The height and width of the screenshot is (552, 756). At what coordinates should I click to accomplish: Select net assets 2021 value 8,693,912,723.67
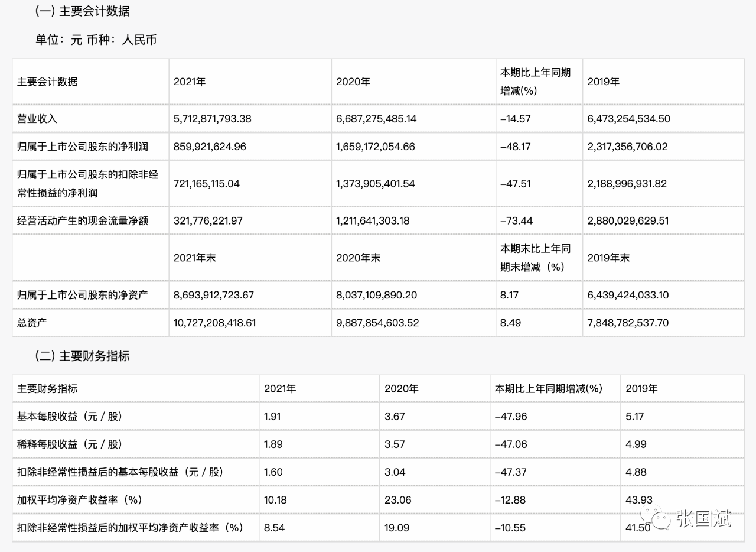[214, 294]
